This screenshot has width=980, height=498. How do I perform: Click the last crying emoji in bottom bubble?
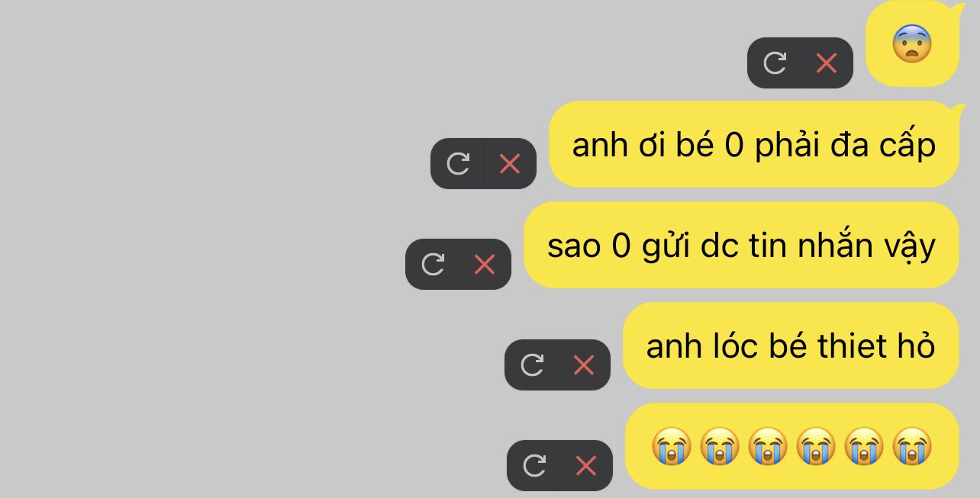pyautogui.click(x=912, y=446)
